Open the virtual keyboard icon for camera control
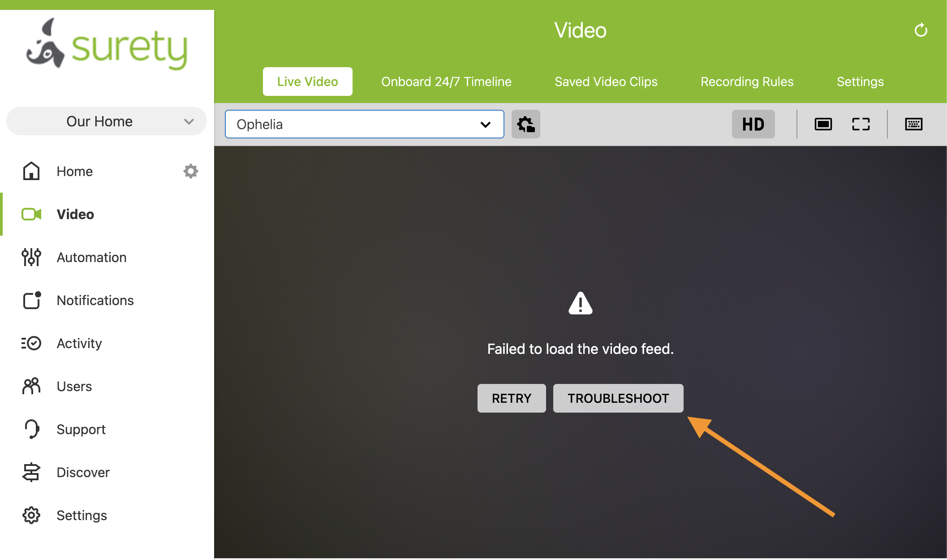Viewport: 947px width, 560px height. pyautogui.click(x=913, y=124)
